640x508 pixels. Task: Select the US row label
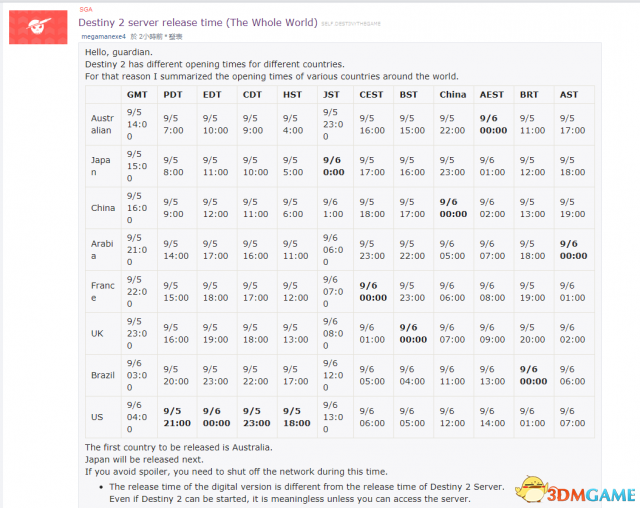coord(97,417)
